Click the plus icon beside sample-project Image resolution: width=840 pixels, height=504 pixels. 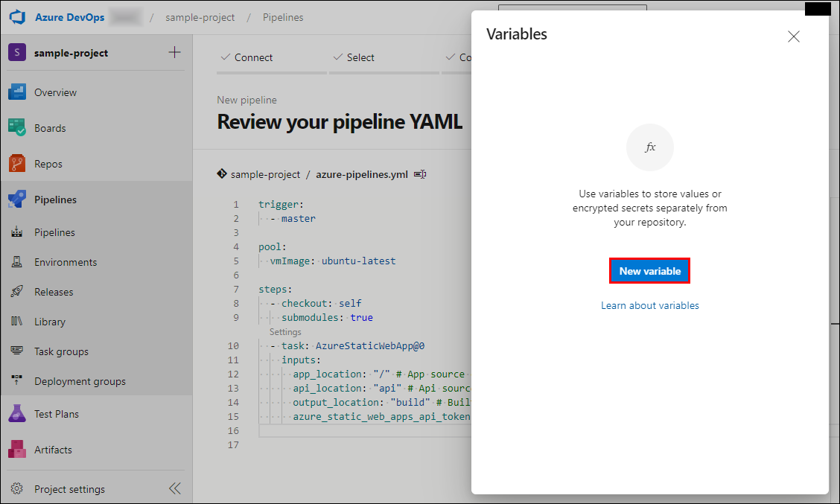[x=175, y=53]
